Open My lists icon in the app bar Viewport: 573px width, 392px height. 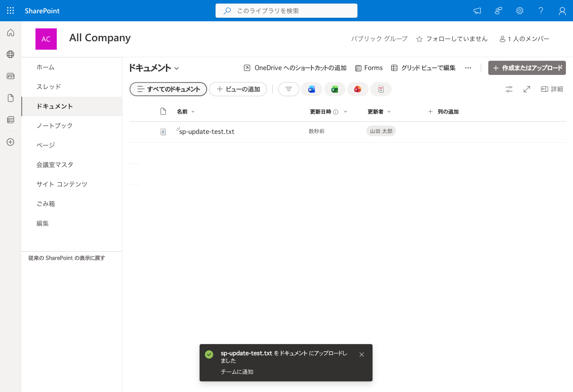click(11, 120)
